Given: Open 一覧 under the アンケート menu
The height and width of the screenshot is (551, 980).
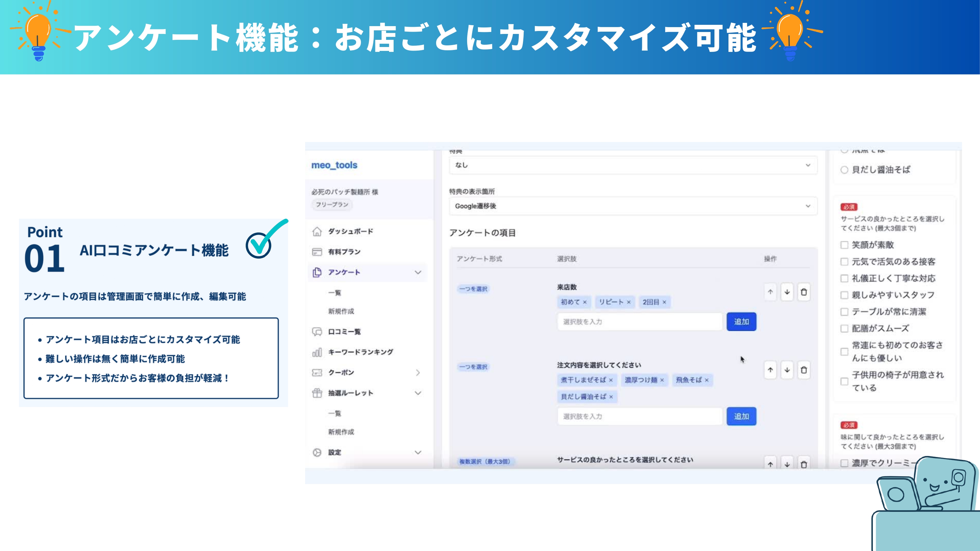Looking at the screenshot, I should pyautogui.click(x=335, y=293).
